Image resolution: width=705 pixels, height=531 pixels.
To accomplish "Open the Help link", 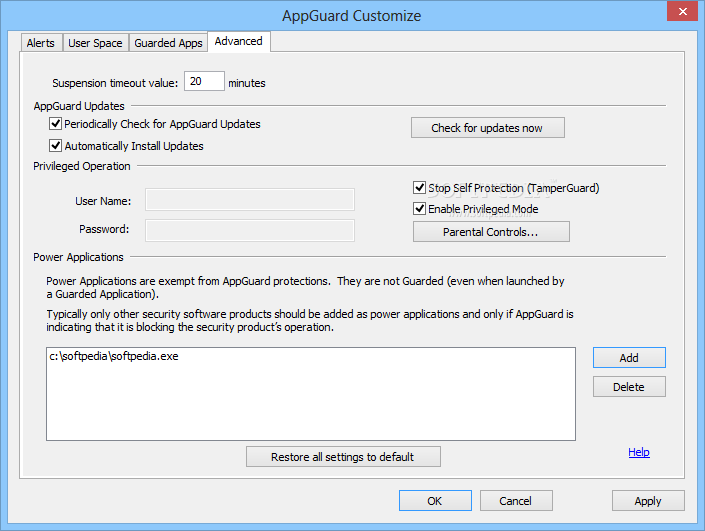I will pos(639,452).
